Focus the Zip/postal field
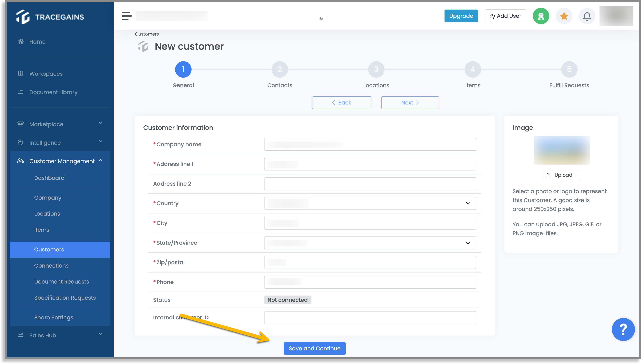The width and height of the screenshot is (641, 364). point(370,262)
